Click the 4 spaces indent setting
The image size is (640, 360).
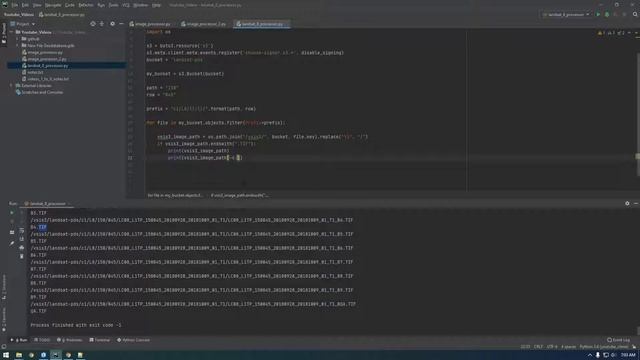point(568,347)
